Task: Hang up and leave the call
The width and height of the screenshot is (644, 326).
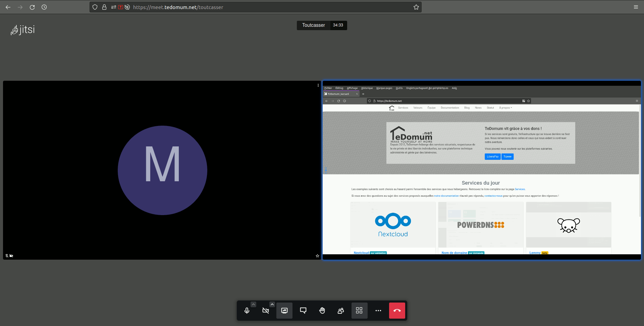Action: [x=397, y=311]
